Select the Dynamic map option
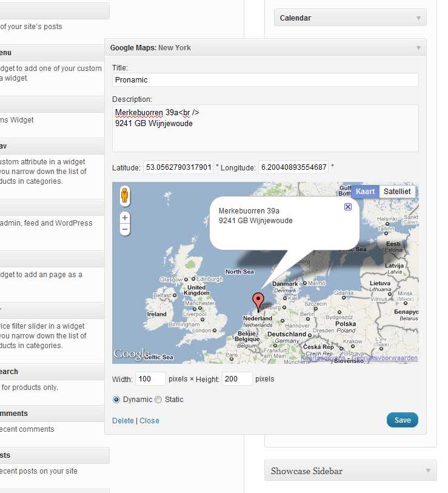The image size is (448, 493). [x=116, y=400]
